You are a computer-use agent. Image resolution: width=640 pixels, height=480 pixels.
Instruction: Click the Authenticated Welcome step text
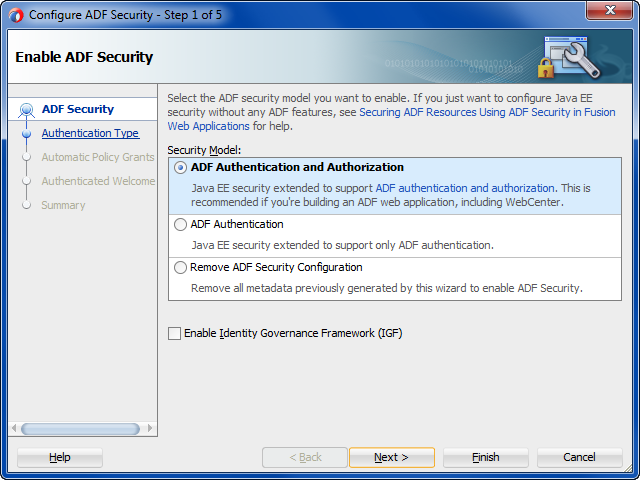[98, 181]
